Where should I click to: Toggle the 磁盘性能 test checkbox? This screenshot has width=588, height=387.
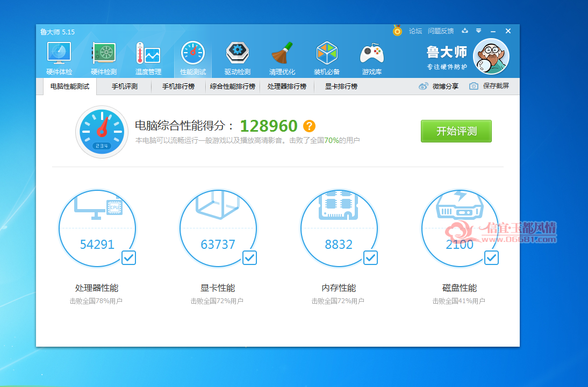(491, 257)
